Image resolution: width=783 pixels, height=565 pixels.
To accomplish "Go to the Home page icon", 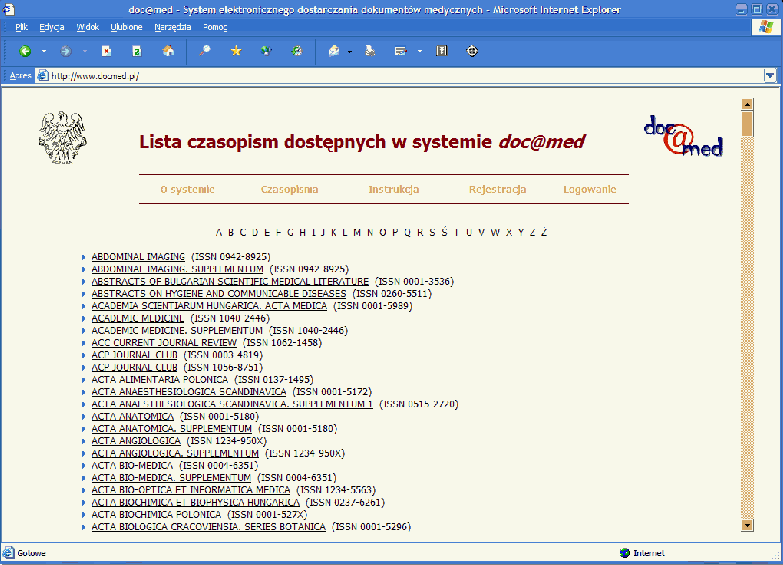I will pyautogui.click(x=168, y=51).
